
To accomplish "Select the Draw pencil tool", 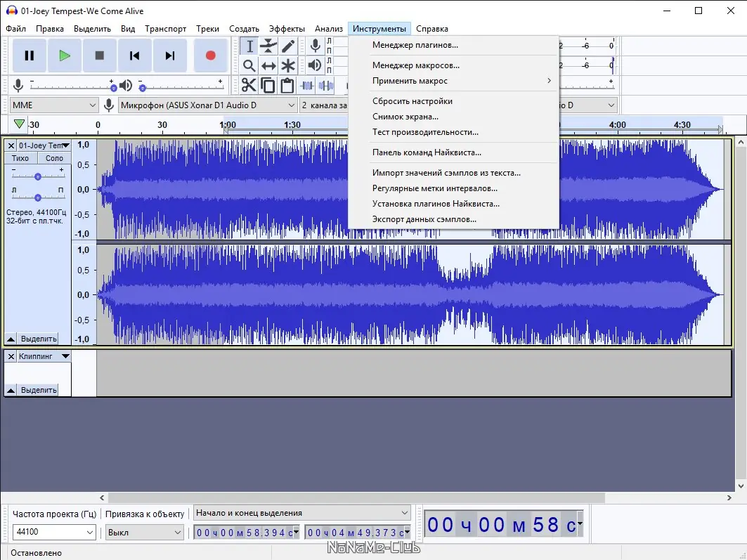I will [x=288, y=46].
